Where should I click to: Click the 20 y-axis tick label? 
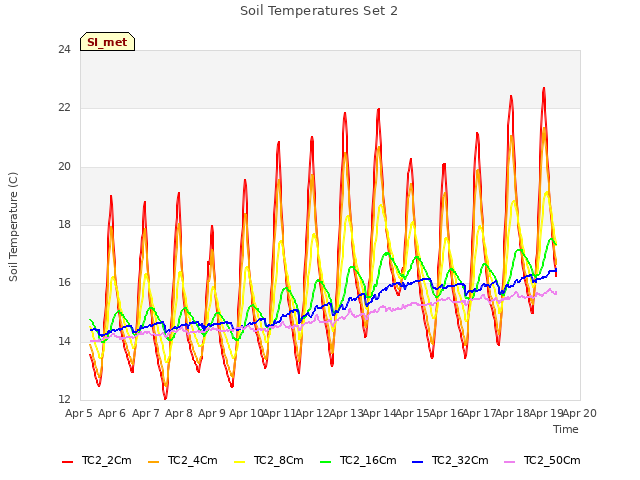(x=64, y=167)
